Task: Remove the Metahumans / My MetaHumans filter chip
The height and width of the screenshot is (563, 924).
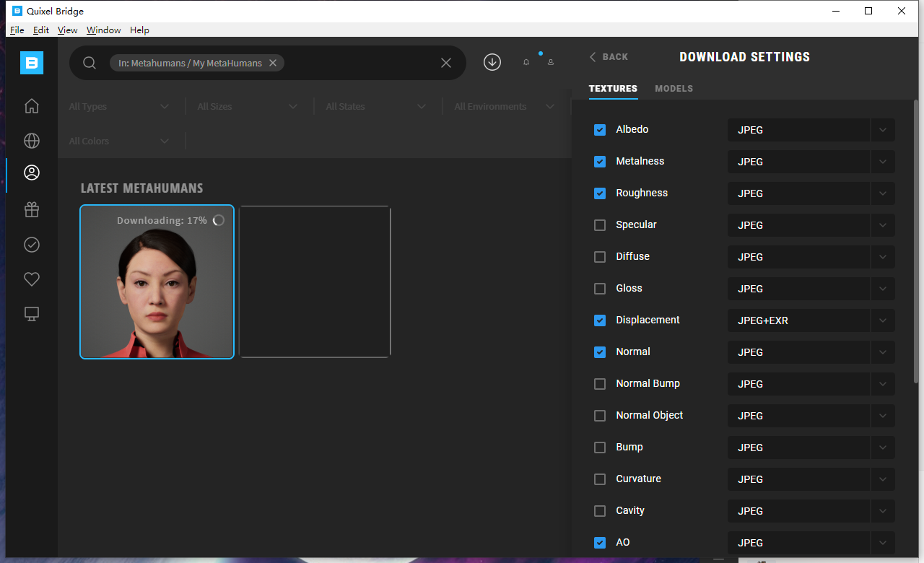Action: coord(273,63)
